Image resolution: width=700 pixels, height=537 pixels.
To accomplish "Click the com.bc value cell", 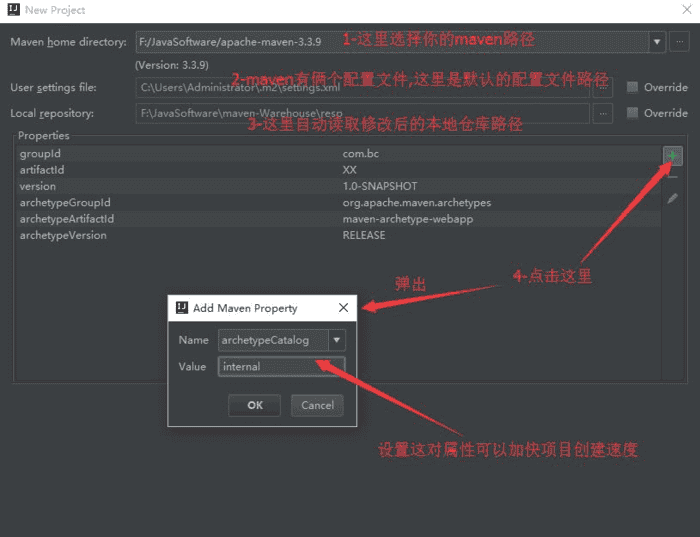I will click(x=361, y=154).
